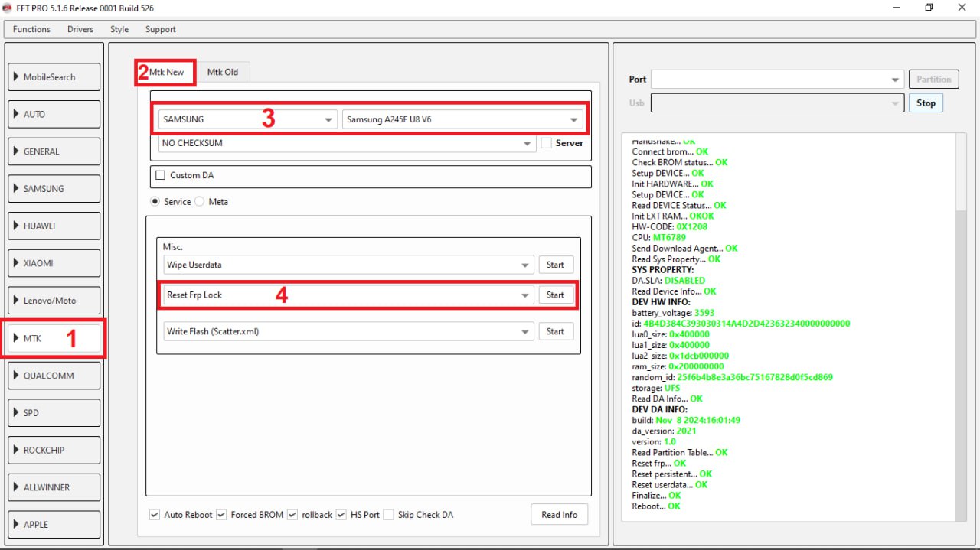Open the Functions menu
Viewport: 980px width, 550px height.
coord(31,29)
